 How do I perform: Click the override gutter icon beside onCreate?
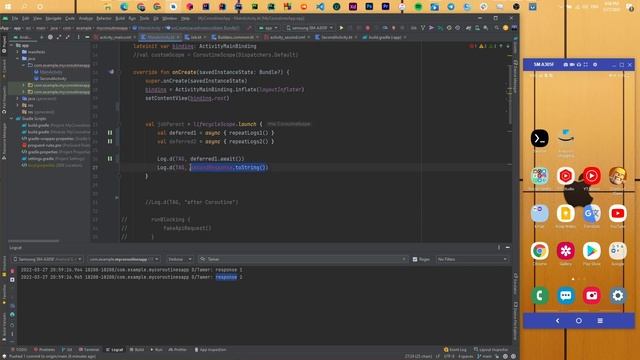(x=111, y=72)
